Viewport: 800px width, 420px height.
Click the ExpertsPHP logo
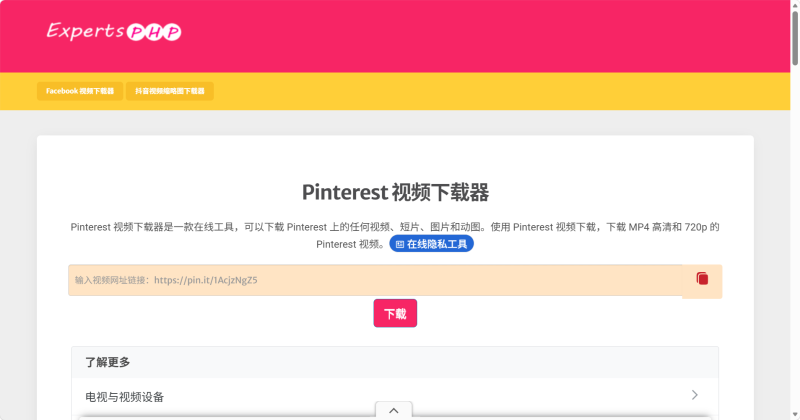[x=113, y=32]
